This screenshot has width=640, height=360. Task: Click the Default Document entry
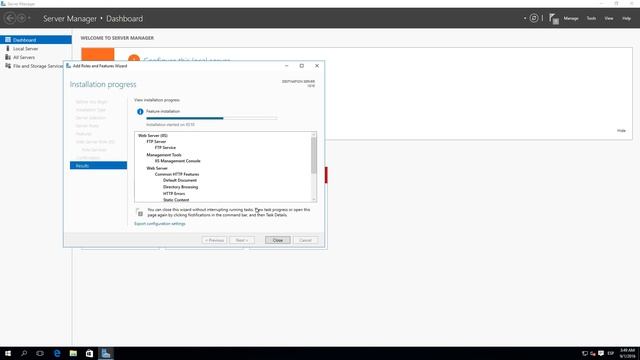(x=180, y=180)
